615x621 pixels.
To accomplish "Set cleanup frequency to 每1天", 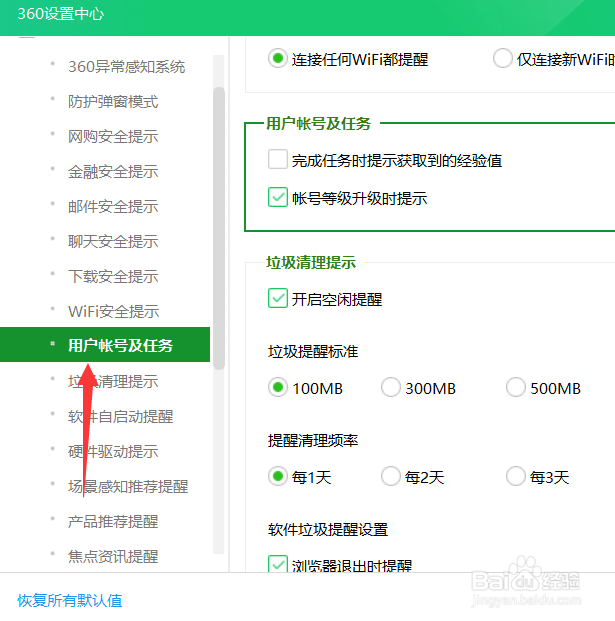I will tap(278, 476).
